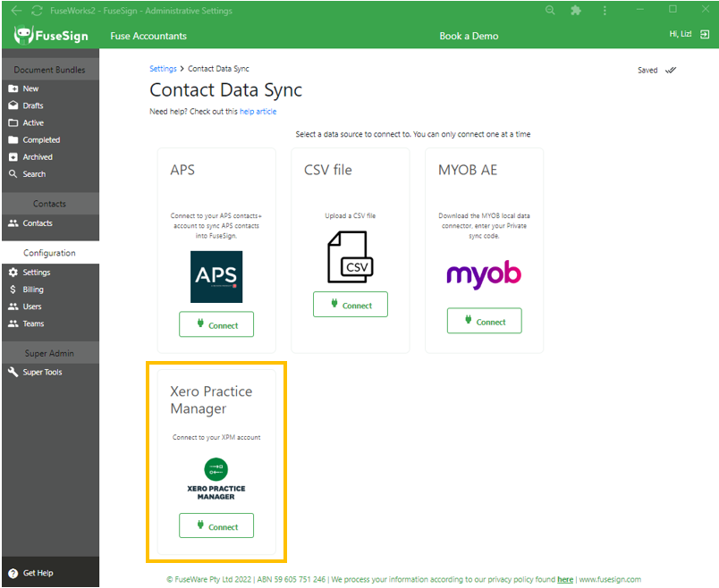Image resolution: width=719 pixels, height=588 pixels.
Task: Open the Users page
Action: coord(31,306)
